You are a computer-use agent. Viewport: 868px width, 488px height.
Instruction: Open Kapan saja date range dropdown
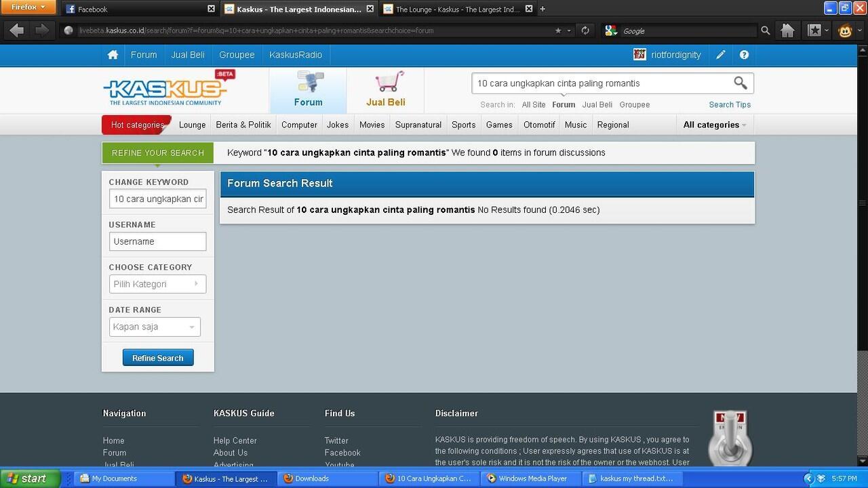pyautogui.click(x=155, y=327)
